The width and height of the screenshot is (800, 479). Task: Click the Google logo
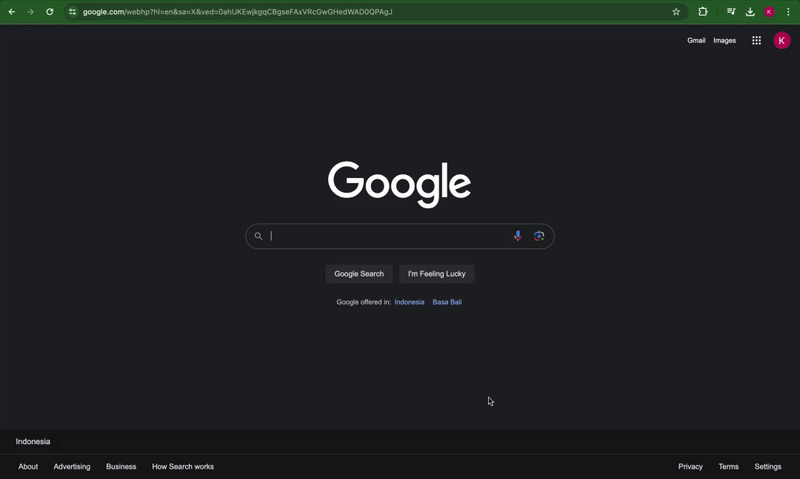click(399, 184)
